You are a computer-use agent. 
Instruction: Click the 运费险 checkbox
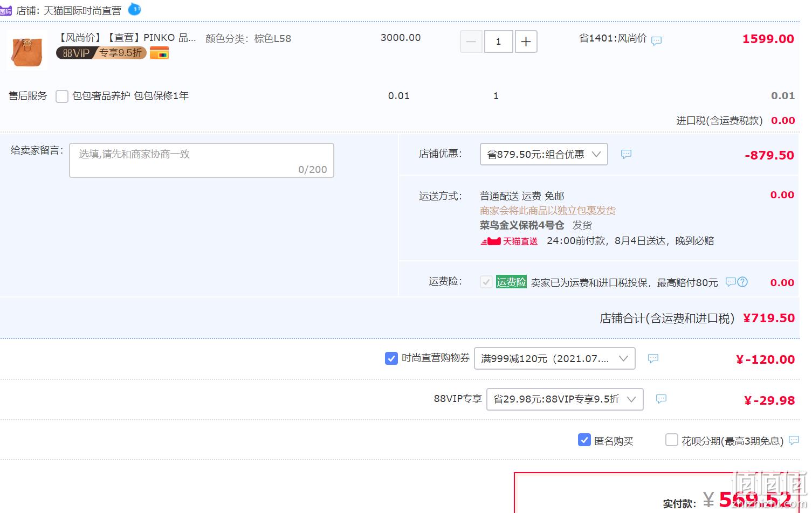(x=486, y=282)
